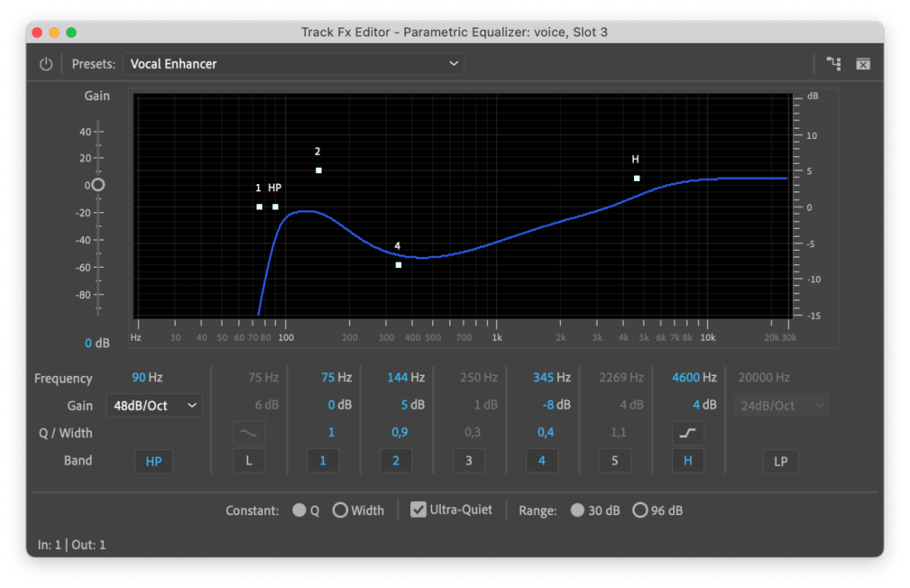Choose the 96 dB range option
The width and height of the screenshot is (910, 588).
(640, 510)
